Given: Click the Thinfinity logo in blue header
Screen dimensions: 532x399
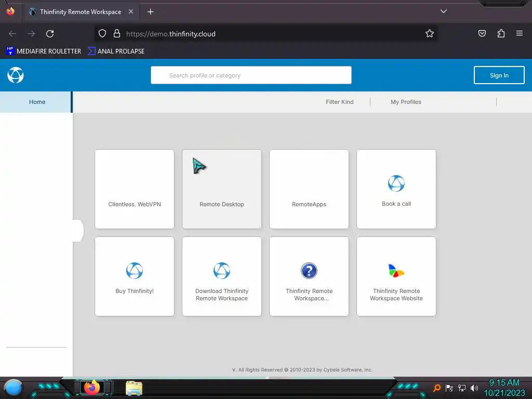Looking at the screenshot, I should coord(16,75).
